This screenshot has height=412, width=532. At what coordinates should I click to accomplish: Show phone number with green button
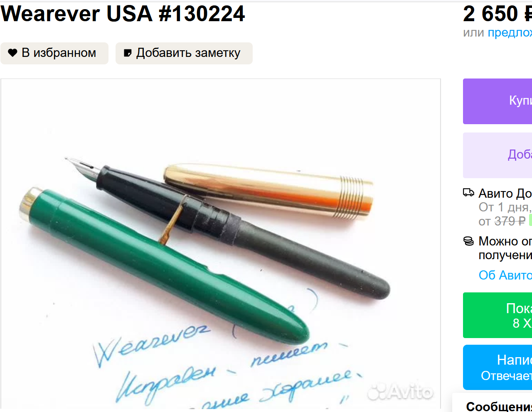(498, 315)
